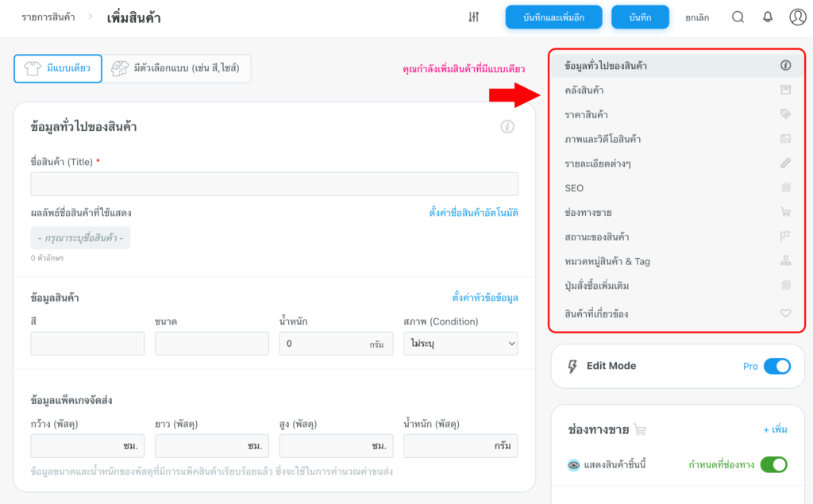Open notifications bell icon
The height and width of the screenshot is (504, 813).
(767, 17)
